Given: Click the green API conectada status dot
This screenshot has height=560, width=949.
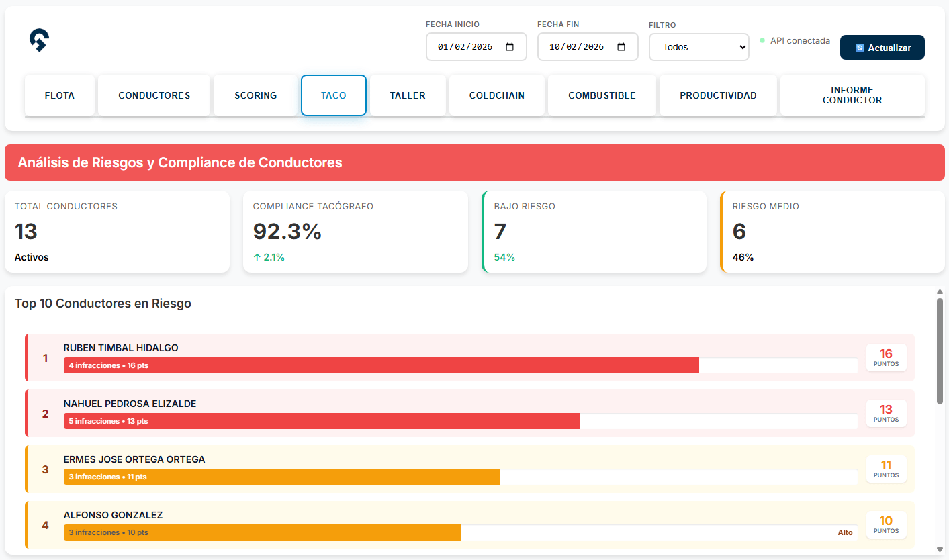Looking at the screenshot, I should (x=762, y=40).
